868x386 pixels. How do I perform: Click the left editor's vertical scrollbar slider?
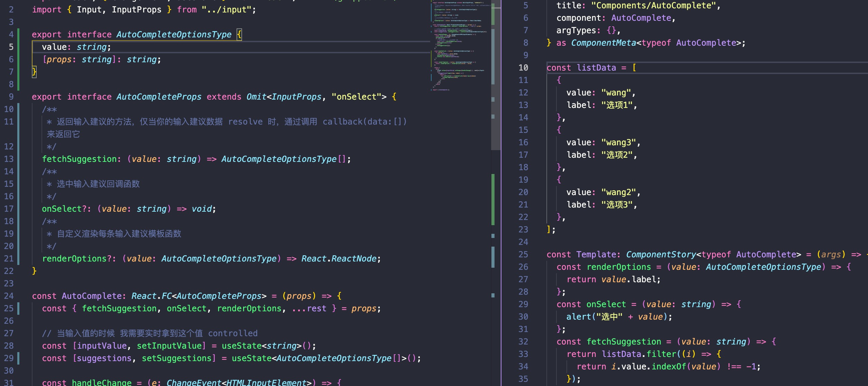(496, 76)
